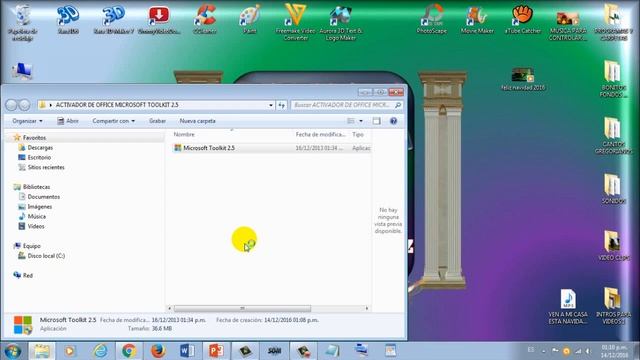Open Descargas in the navigation pane
Viewport: 640px width, 360px height.
tap(40, 148)
